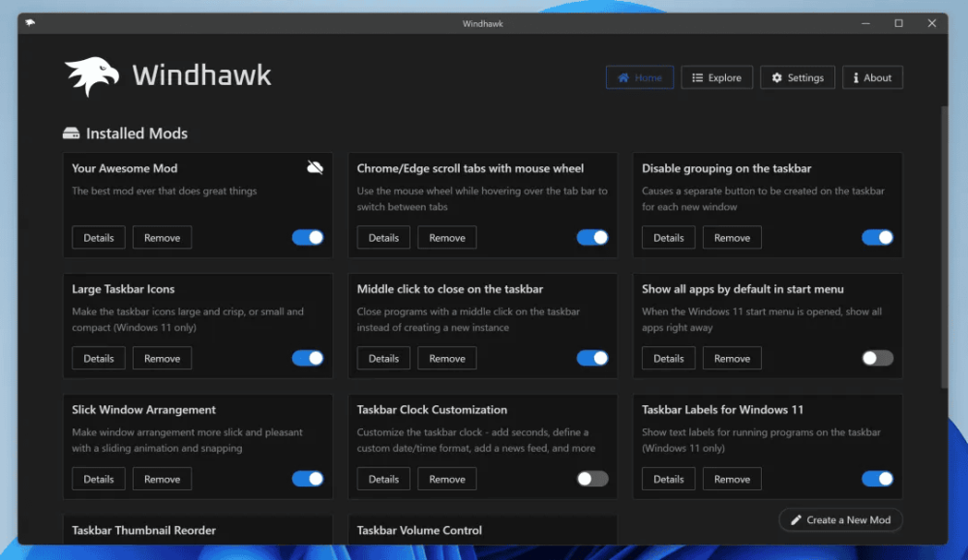Open the Settings tab
This screenshot has height=560, width=968.
(798, 77)
